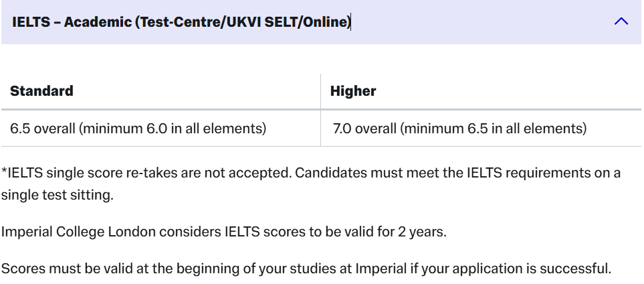Select the Higher column header

(353, 91)
